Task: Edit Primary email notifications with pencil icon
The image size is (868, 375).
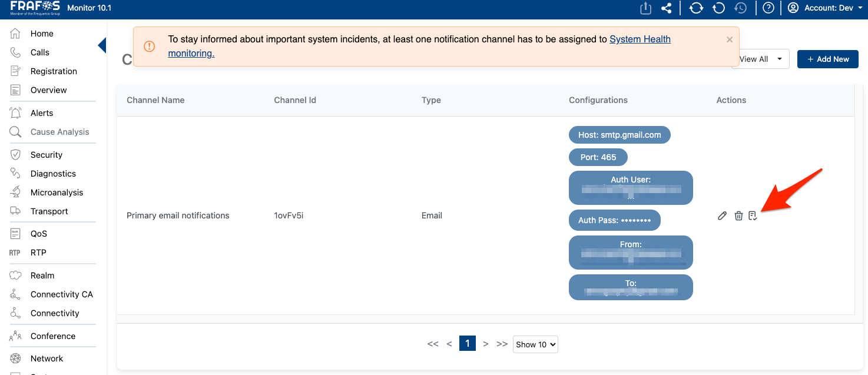Action: (x=723, y=216)
